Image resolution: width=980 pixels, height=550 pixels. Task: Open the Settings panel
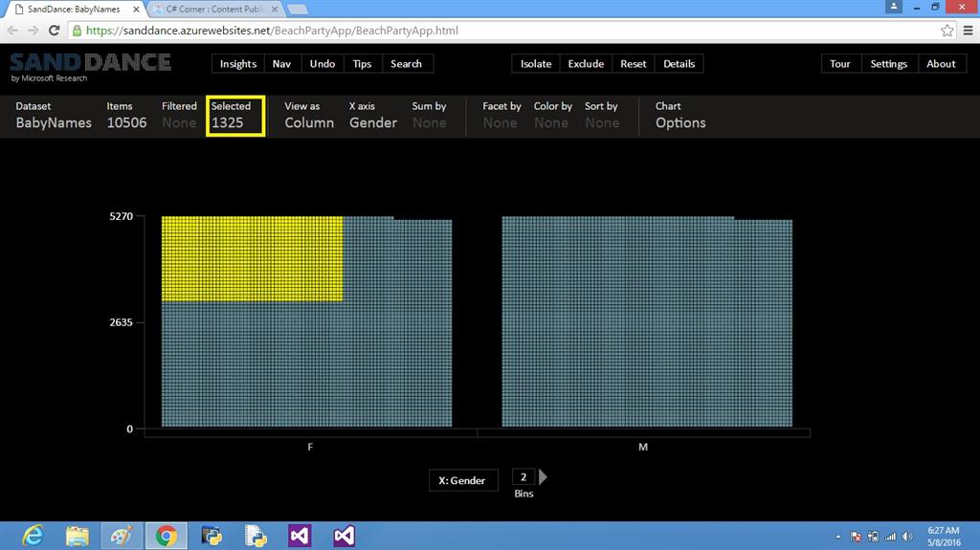click(889, 64)
